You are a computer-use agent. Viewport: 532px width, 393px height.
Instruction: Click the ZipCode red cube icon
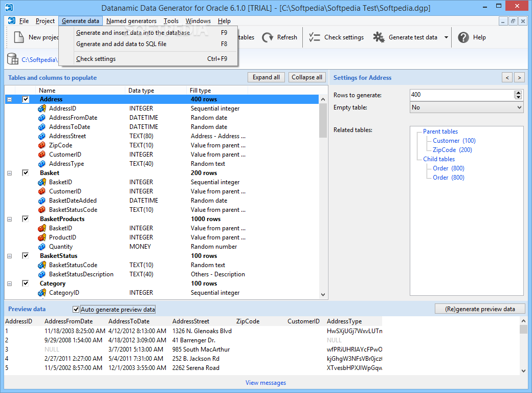coord(42,145)
